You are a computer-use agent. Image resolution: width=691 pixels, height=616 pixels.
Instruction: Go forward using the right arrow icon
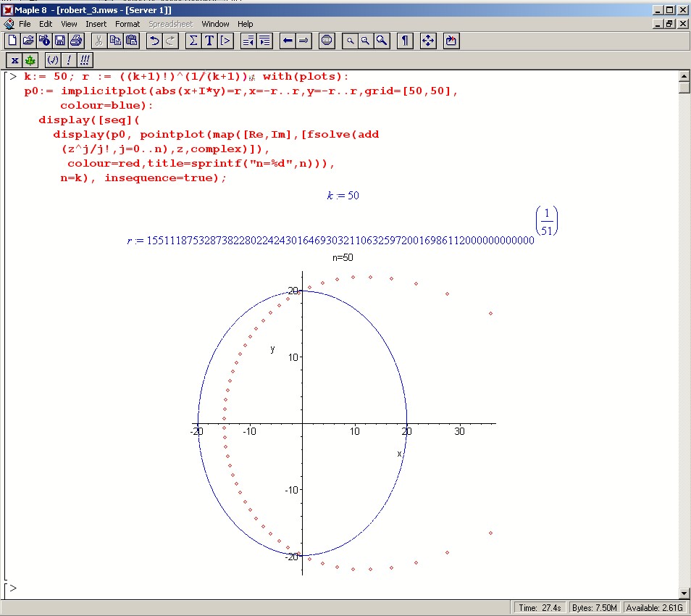pyautogui.click(x=303, y=41)
